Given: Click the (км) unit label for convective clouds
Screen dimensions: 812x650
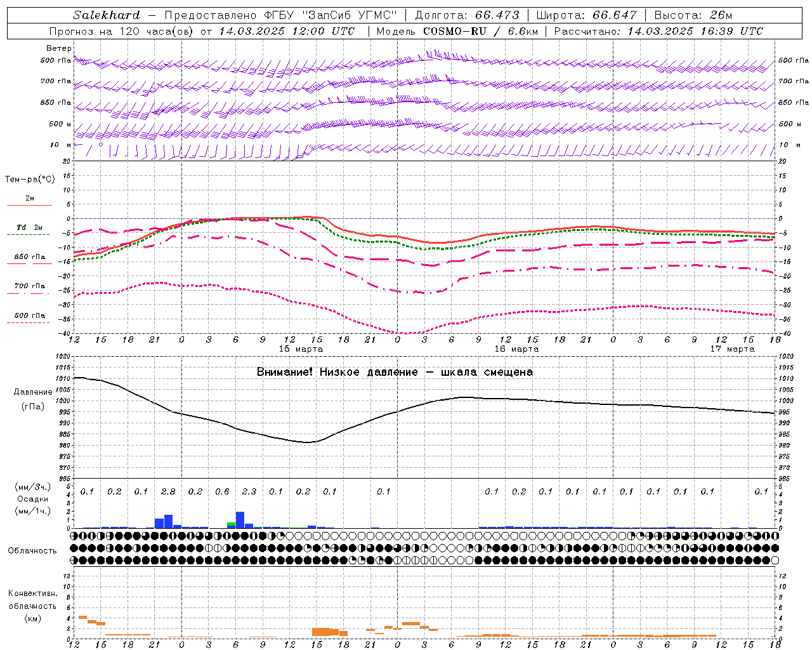Looking at the screenshot, I should [33, 618].
